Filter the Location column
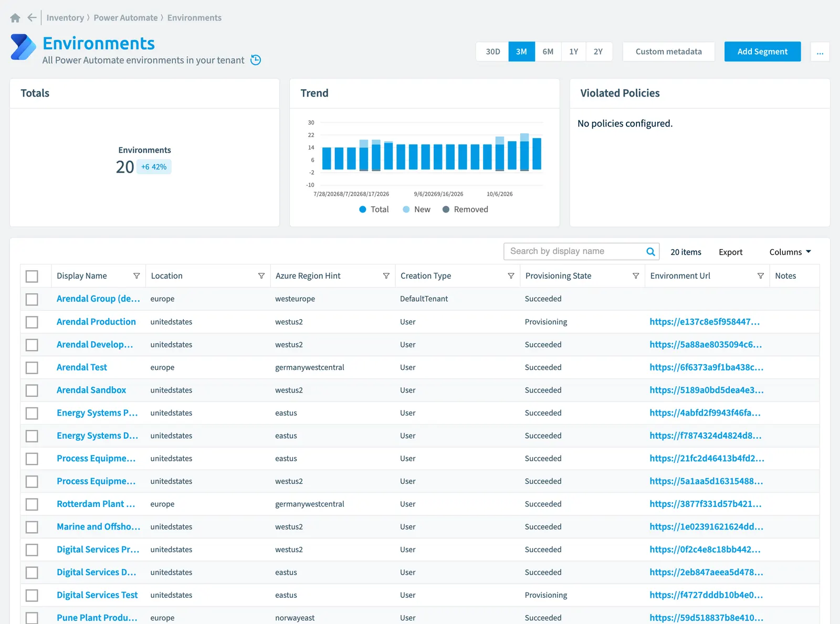The height and width of the screenshot is (624, 840). [261, 276]
